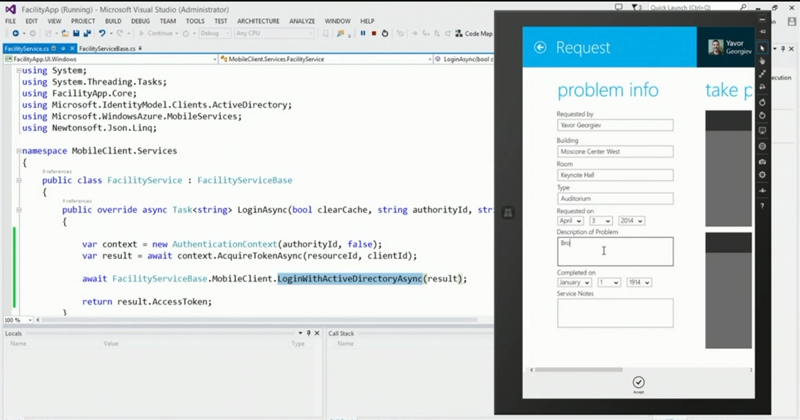Open Requested on month dropdown April
800x420 pixels.
tap(570, 221)
